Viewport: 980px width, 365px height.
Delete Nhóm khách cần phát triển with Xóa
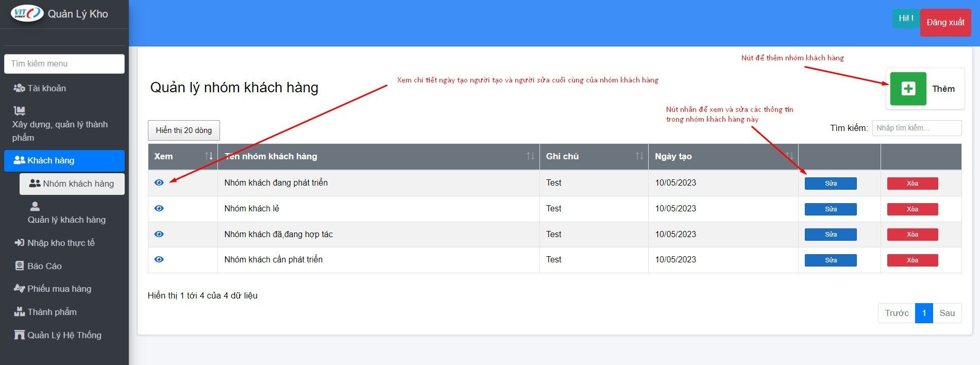point(913,260)
